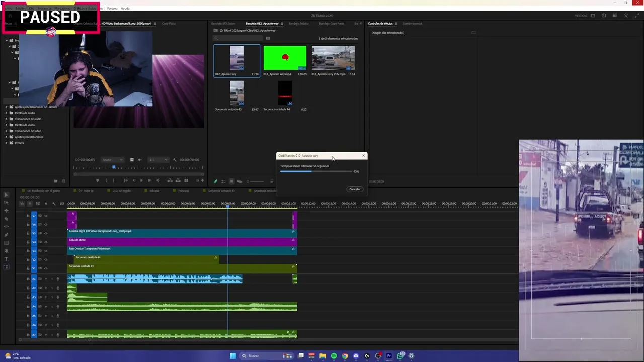Expand the Transiciones de vídeo folder
The height and width of the screenshot is (362, 644).
click(6, 131)
